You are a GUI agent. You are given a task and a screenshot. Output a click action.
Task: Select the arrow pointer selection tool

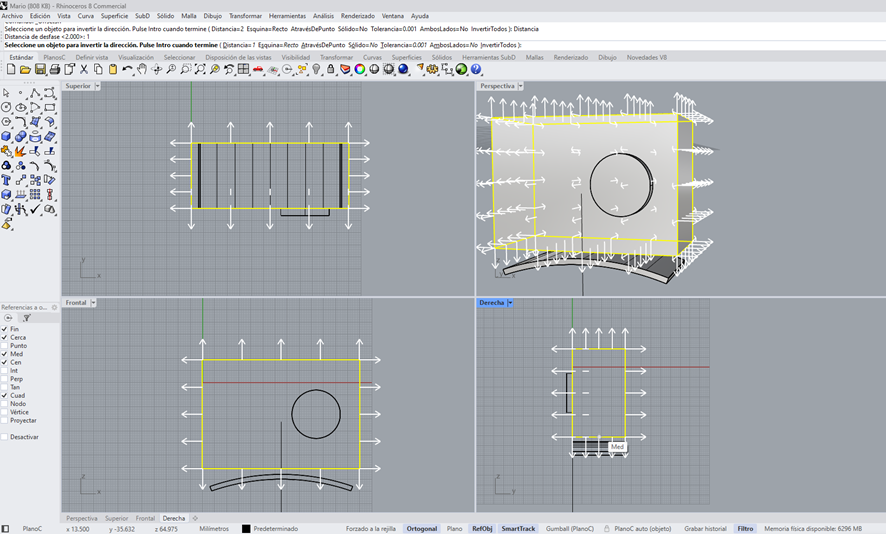point(6,93)
